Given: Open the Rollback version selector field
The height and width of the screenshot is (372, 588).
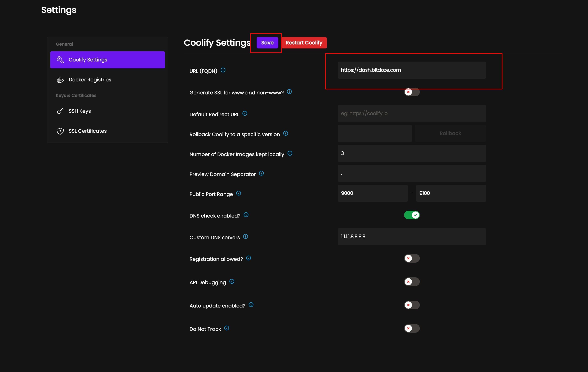Looking at the screenshot, I should click(375, 133).
